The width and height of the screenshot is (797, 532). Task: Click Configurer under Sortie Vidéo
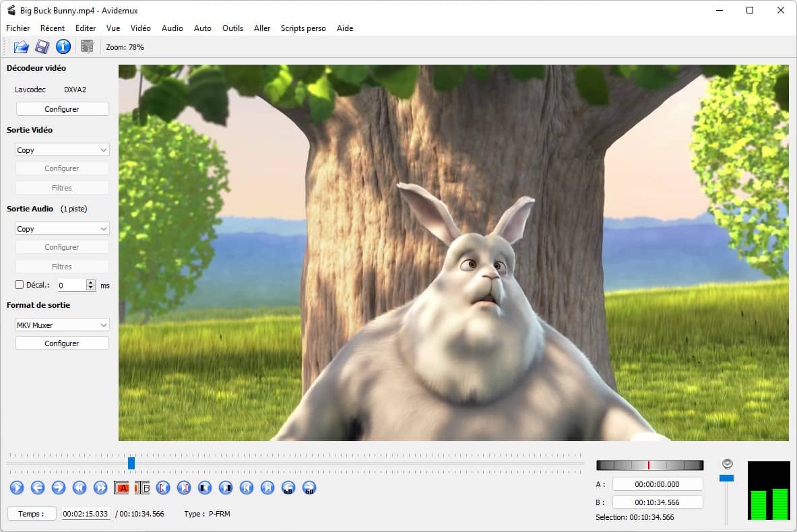[x=62, y=168]
